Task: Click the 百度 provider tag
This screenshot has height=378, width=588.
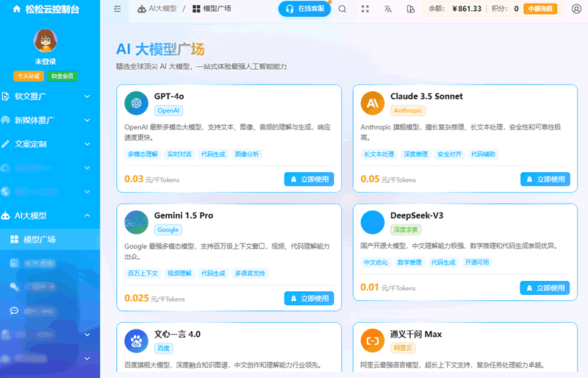Action: click(163, 349)
